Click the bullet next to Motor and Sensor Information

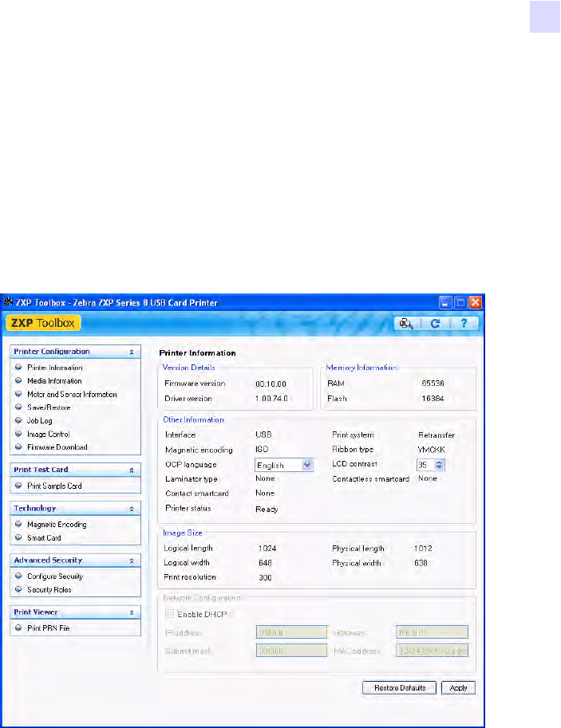(18, 394)
